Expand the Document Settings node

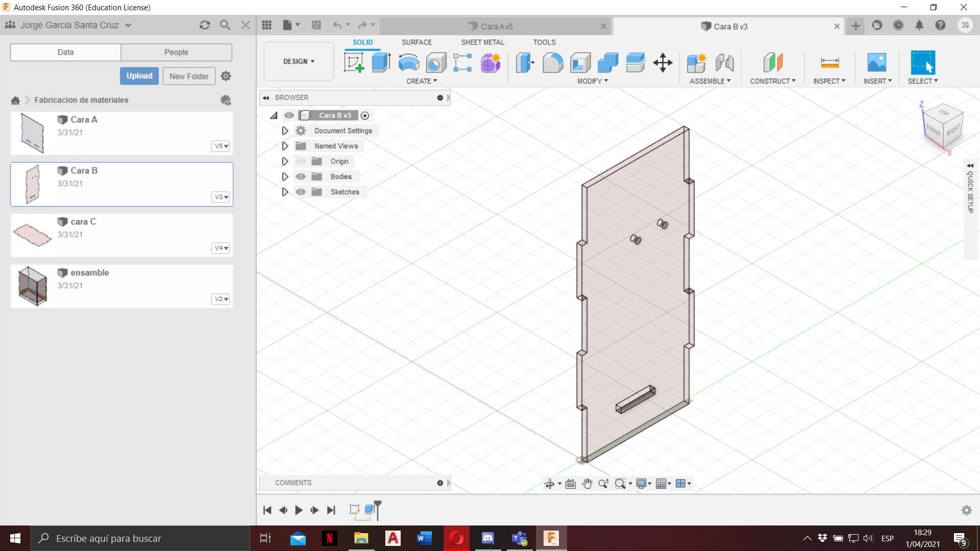285,131
